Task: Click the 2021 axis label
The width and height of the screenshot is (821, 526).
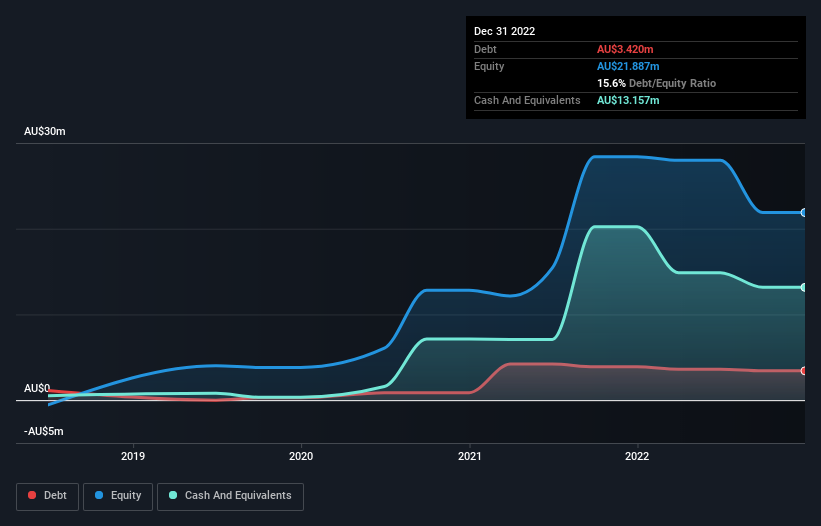Action: point(470,456)
